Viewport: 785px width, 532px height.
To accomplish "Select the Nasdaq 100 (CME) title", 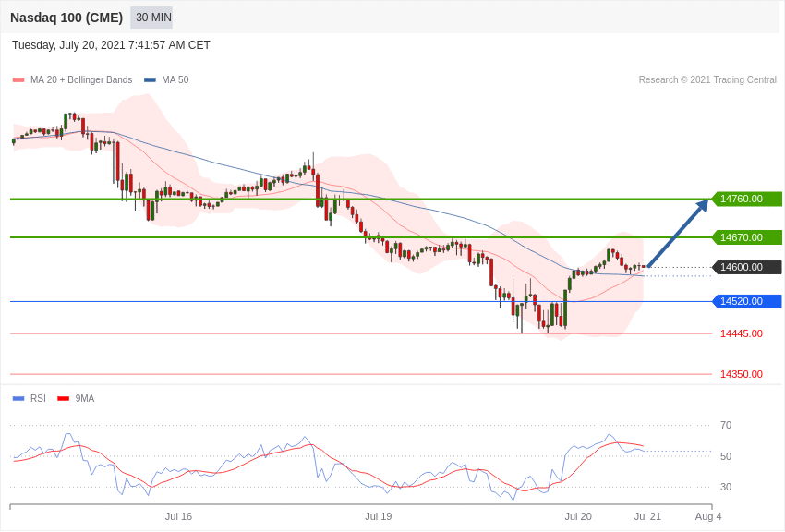I will (x=66, y=18).
